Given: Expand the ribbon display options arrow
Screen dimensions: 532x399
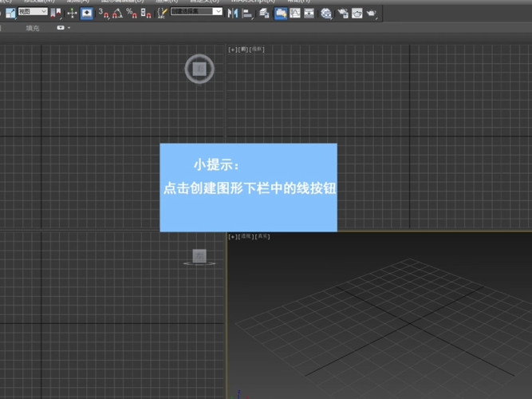Looking at the screenshot, I should click(x=69, y=28).
